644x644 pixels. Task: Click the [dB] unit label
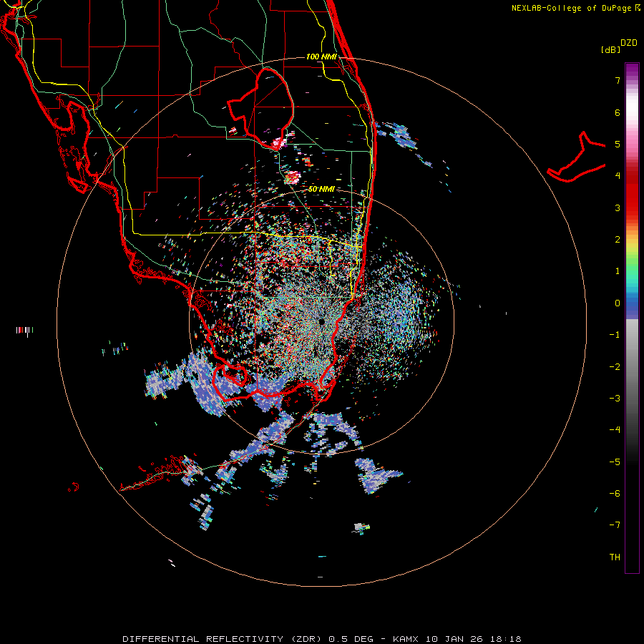[610, 49]
